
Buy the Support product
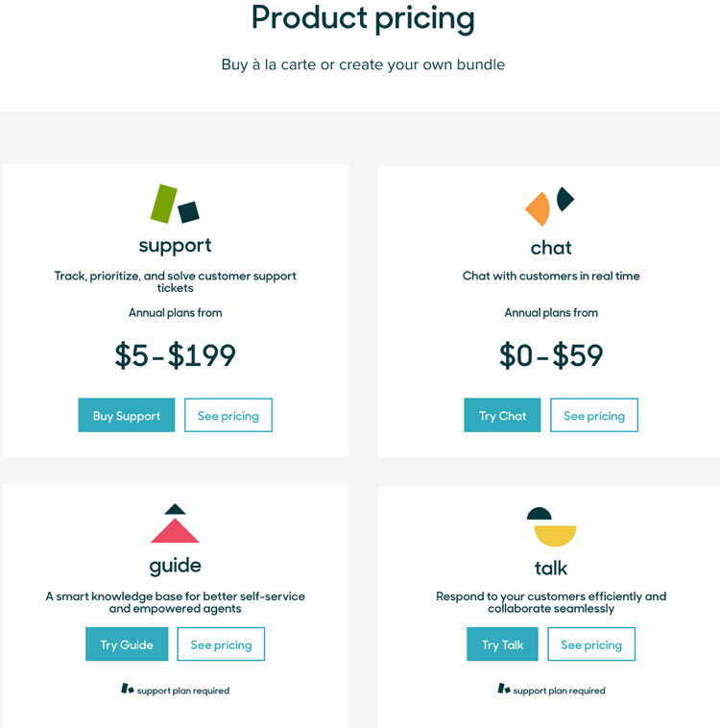click(x=127, y=415)
